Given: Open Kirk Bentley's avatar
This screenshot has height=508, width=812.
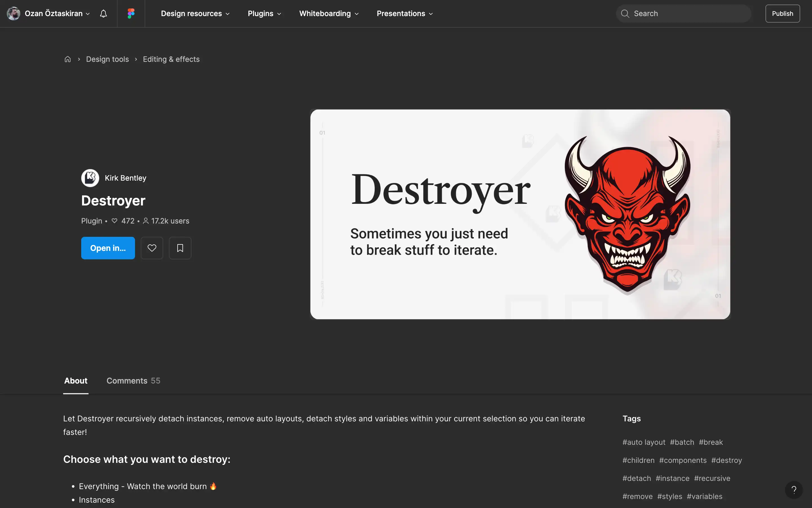Looking at the screenshot, I should [90, 178].
